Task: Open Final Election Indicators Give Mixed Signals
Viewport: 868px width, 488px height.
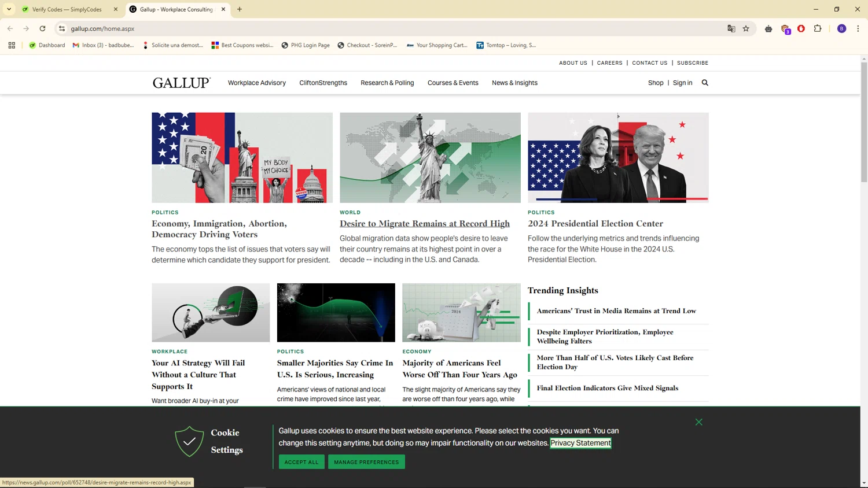Action: click(608, 388)
